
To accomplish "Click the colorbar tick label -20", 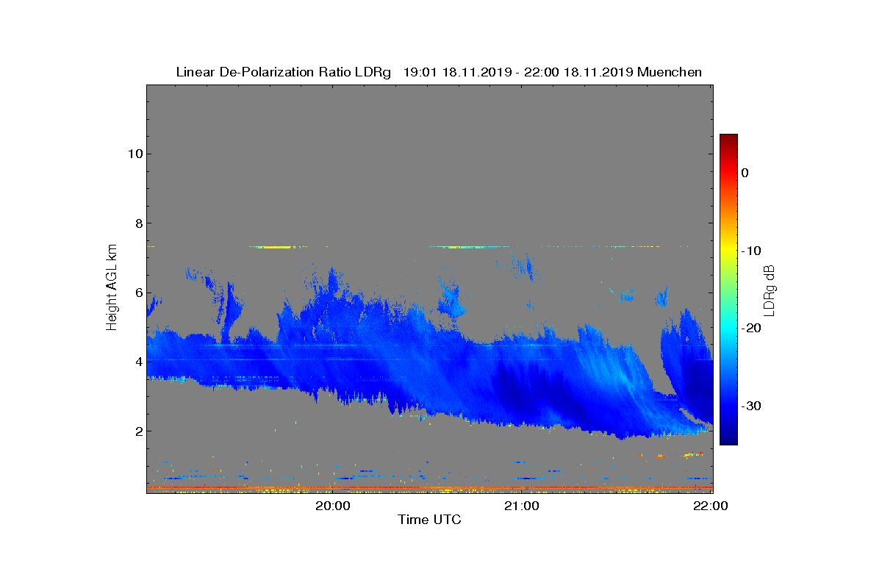I will [x=750, y=329].
